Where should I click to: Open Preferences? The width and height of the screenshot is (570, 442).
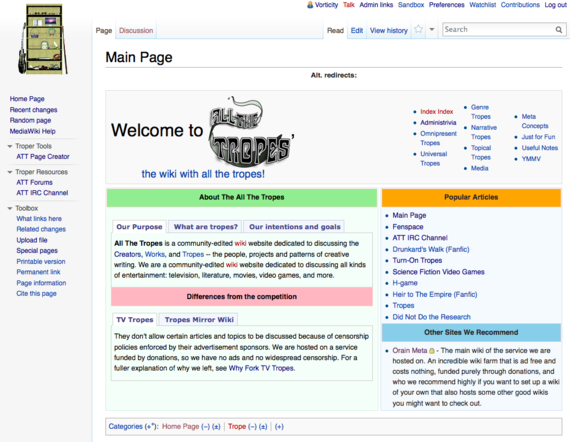(x=446, y=5)
